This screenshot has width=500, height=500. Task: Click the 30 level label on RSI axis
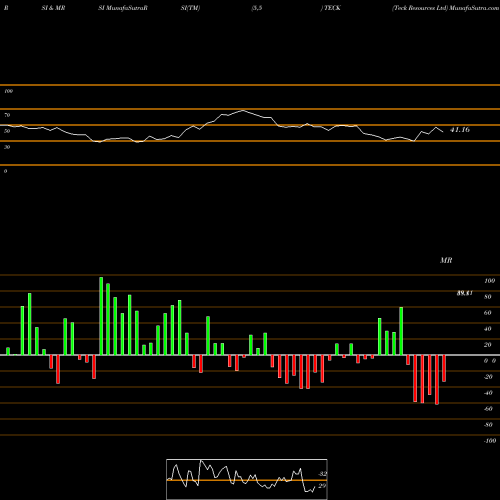[x=7, y=147]
